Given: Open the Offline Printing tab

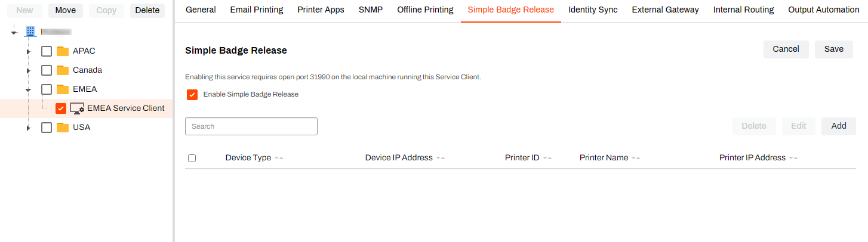Looking at the screenshot, I should (425, 10).
